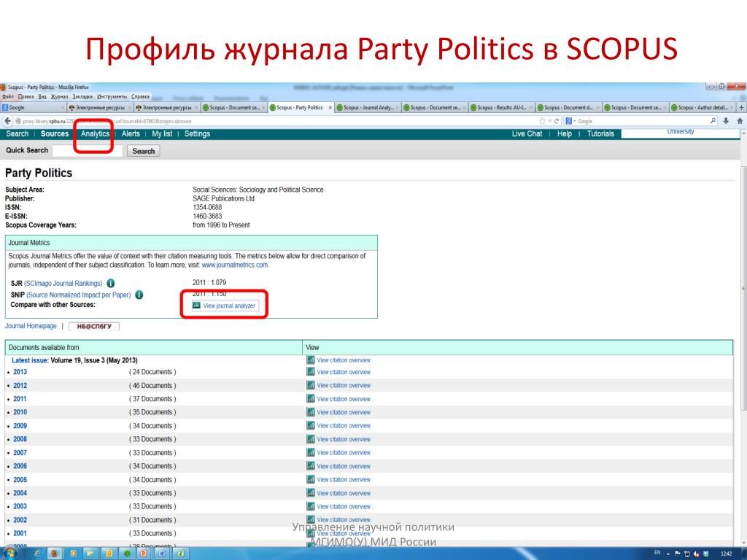Select the ISSN value 1354-0688

207,207
